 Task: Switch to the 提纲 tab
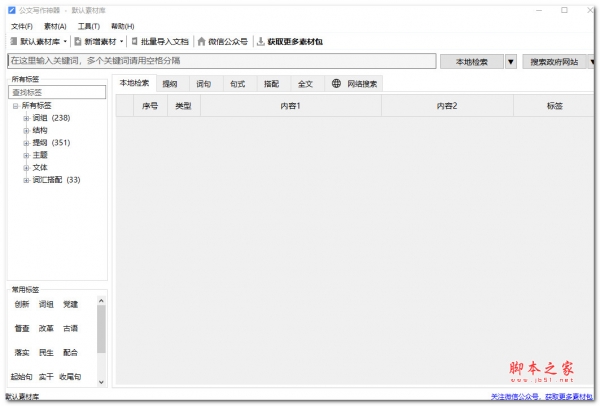pyautogui.click(x=170, y=84)
